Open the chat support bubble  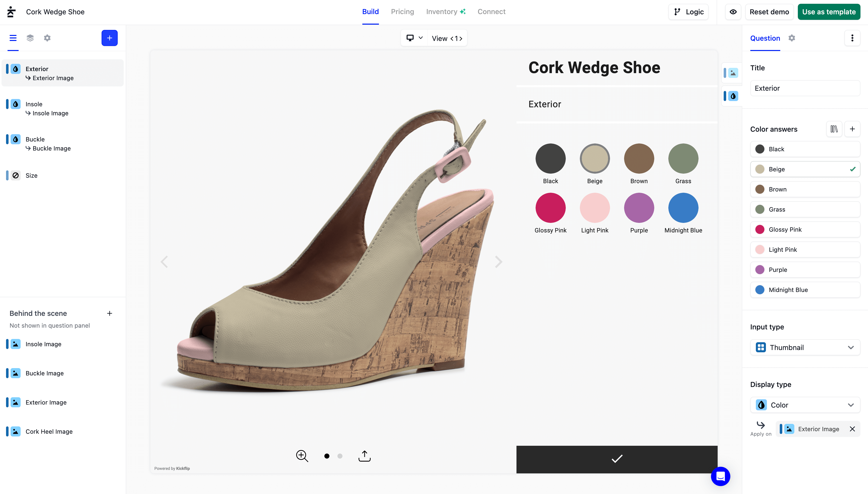720,476
